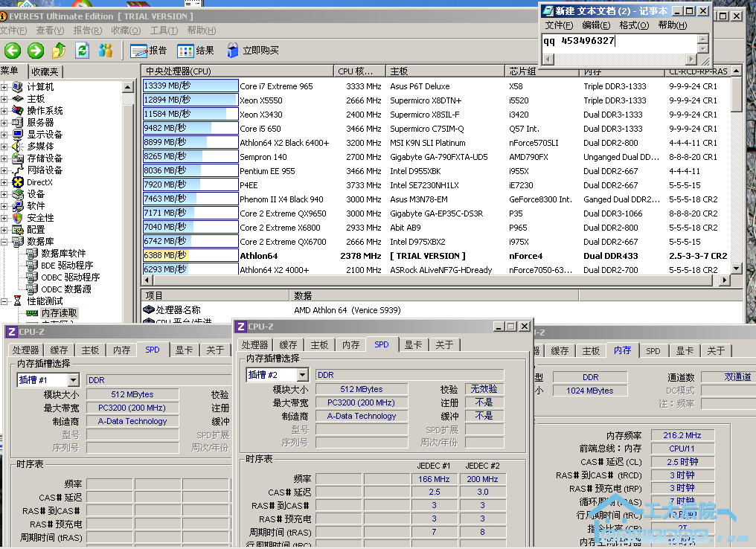
Task: Select 内存读取 memory read benchmark
Action: coord(59,313)
